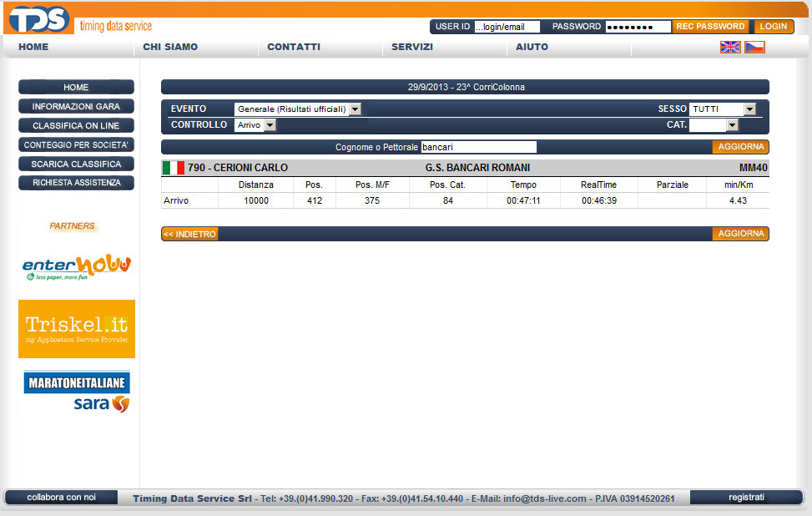The width and height of the screenshot is (812, 516).
Task: Open the Triskel.it partner banner
Action: click(x=77, y=329)
